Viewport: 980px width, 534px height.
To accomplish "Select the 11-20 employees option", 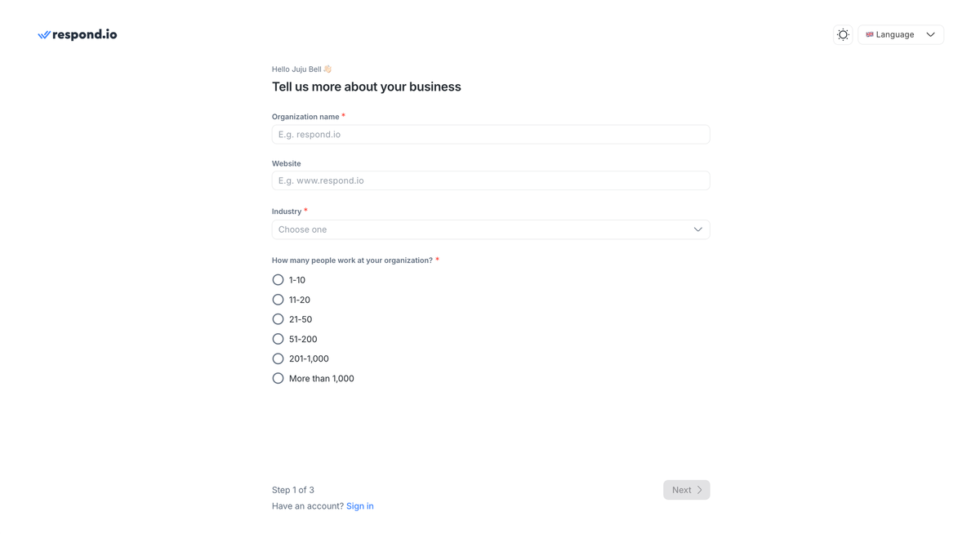I will pos(278,299).
